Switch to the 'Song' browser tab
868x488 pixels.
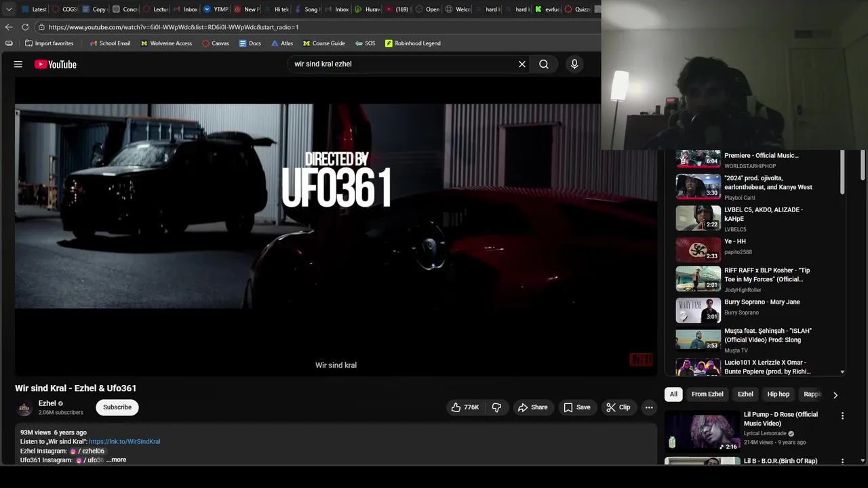307,9
